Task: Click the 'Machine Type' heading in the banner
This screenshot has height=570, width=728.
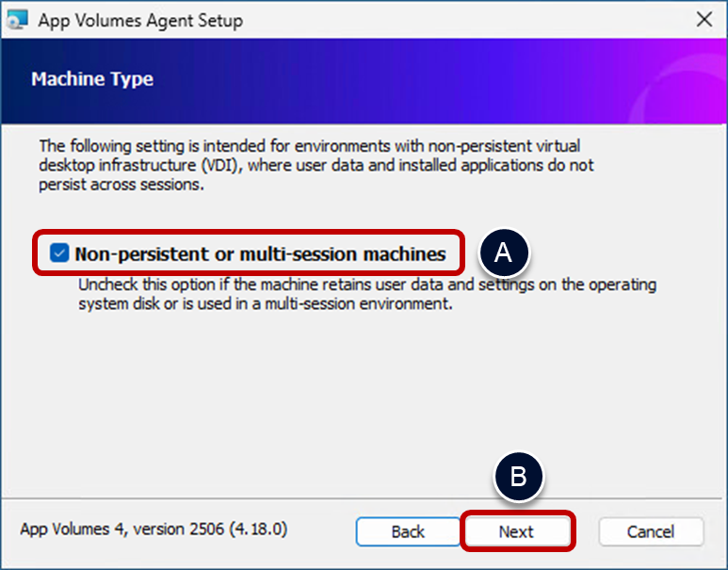Action: tap(92, 79)
